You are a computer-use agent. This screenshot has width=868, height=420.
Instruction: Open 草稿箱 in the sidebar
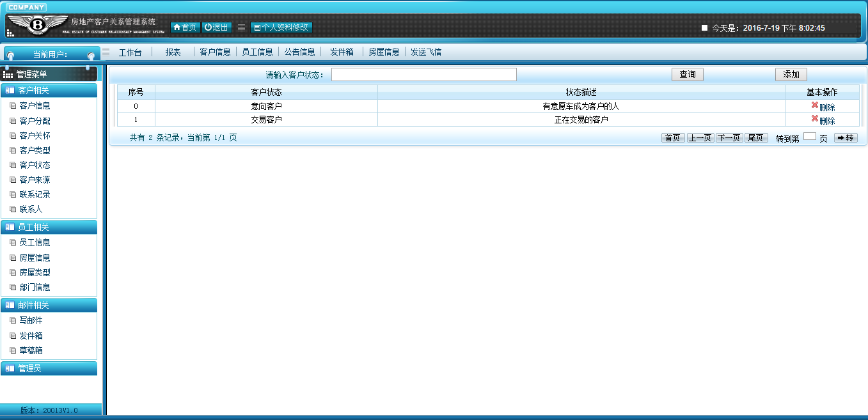click(31, 351)
